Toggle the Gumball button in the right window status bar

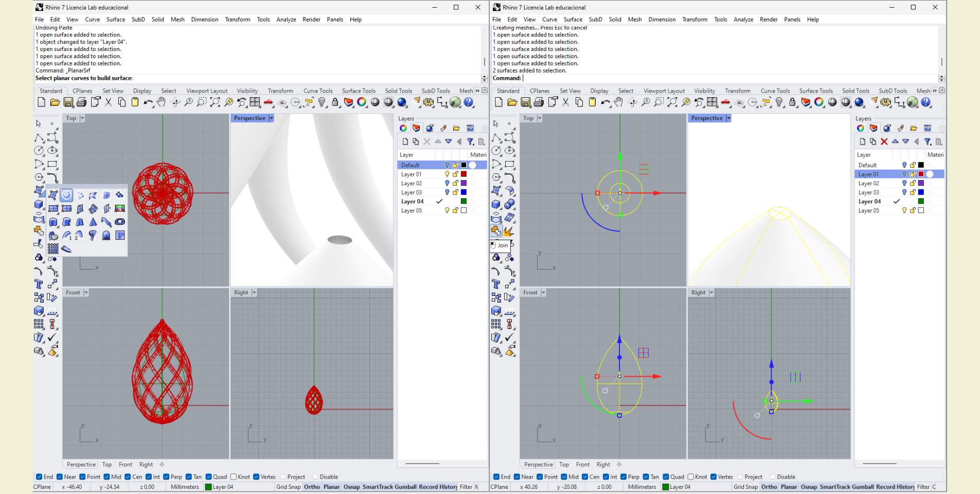pos(863,487)
